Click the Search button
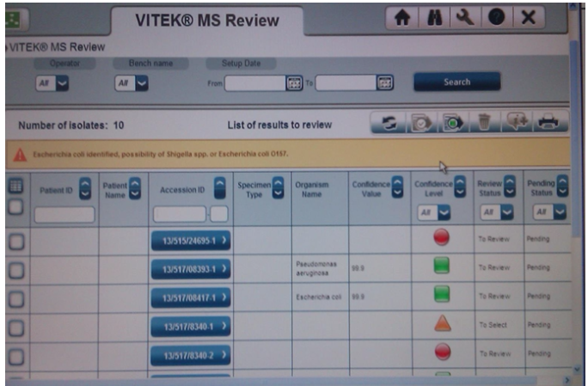 pyautogui.click(x=456, y=82)
